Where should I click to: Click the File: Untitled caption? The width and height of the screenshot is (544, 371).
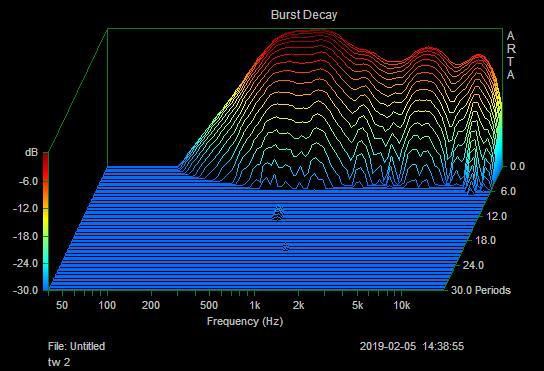(x=76, y=346)
